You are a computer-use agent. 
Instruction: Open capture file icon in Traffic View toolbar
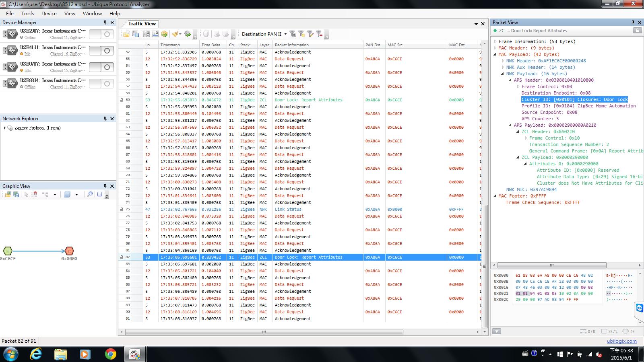(126, 34)
